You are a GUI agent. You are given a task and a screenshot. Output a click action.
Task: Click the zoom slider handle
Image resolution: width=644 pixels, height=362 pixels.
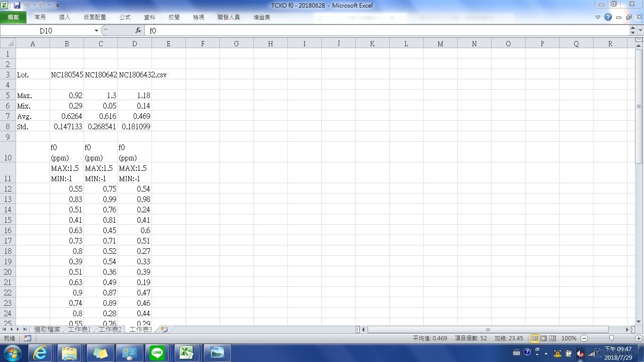tap(611, 338)
